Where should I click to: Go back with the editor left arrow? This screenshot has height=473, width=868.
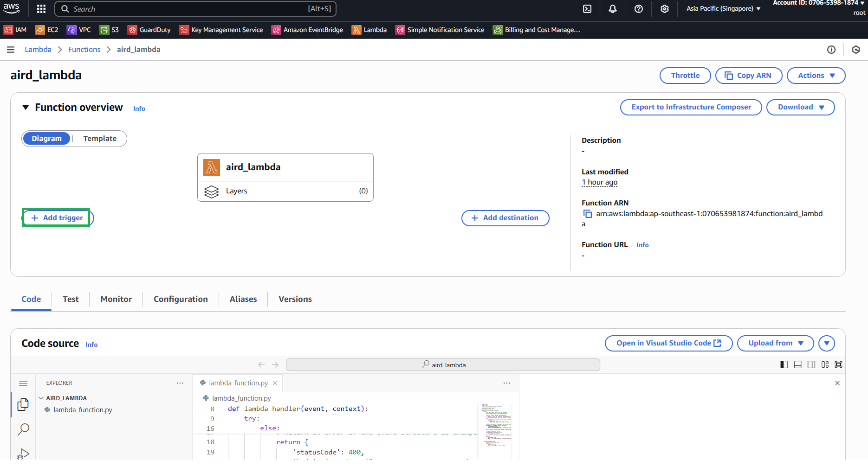point(261,365)
